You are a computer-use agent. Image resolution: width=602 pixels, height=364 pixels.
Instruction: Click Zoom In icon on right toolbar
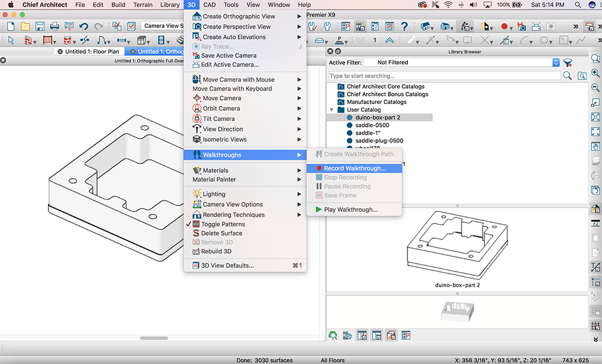[596, 72]
